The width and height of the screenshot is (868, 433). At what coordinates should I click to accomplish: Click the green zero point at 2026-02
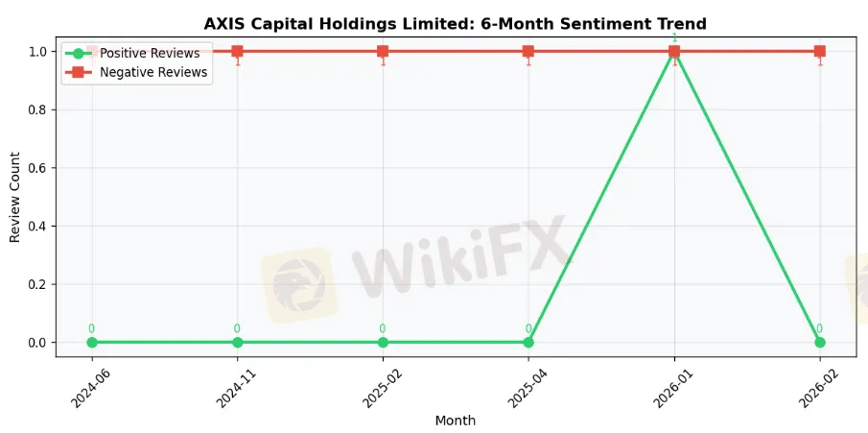click(819, 342)
